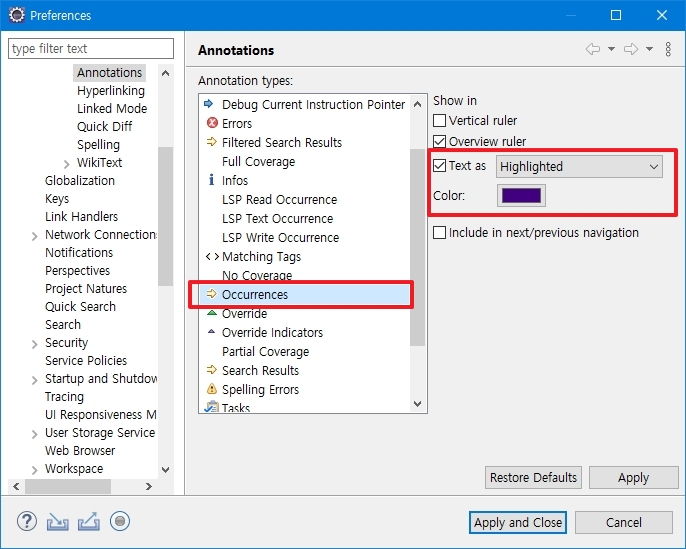Uncheck the Overview ruler checkbox
Viewport: 686px width, 549px height.
439,141
